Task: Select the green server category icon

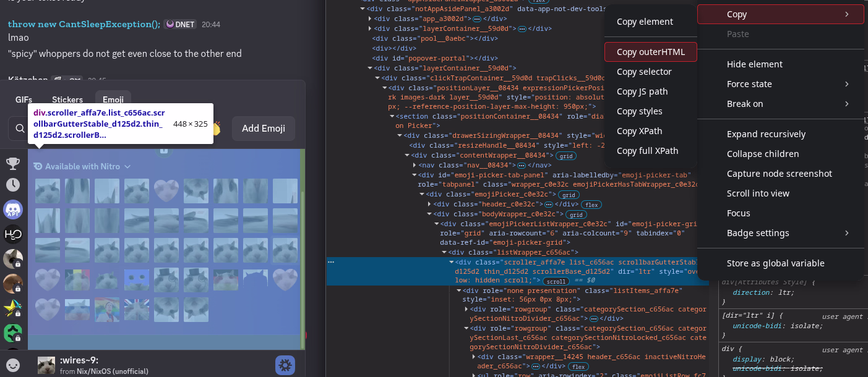Action: [13, 333]
